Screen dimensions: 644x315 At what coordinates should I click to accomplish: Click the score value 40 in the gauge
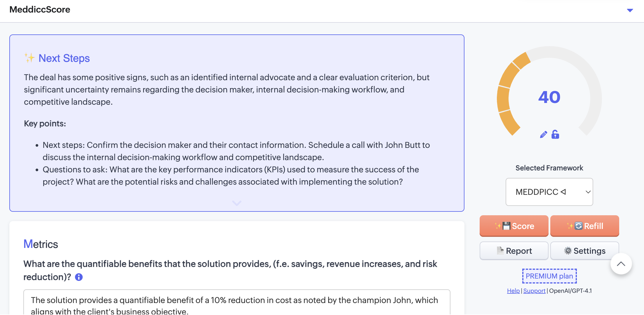click(549, 97)
